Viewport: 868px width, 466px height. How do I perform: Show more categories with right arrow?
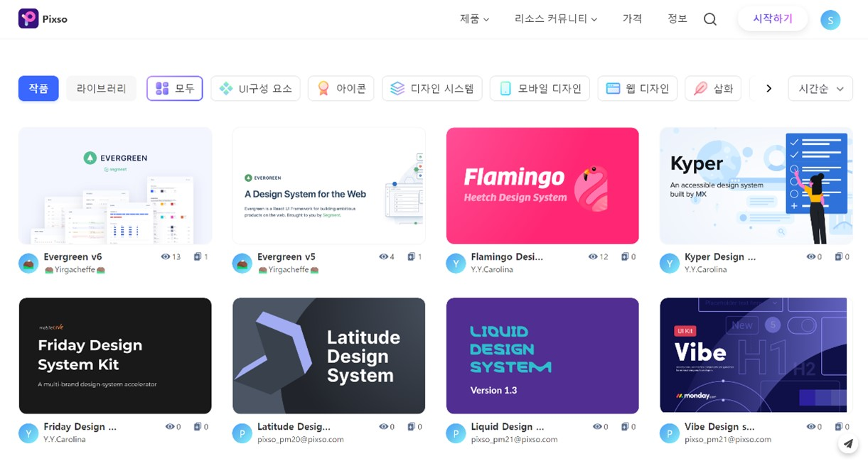pos(768,89)
